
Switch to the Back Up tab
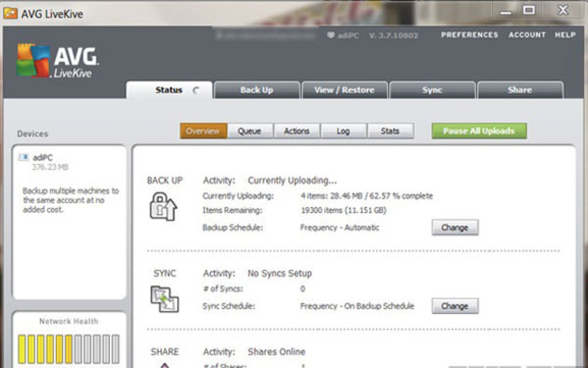pos(257,90)
